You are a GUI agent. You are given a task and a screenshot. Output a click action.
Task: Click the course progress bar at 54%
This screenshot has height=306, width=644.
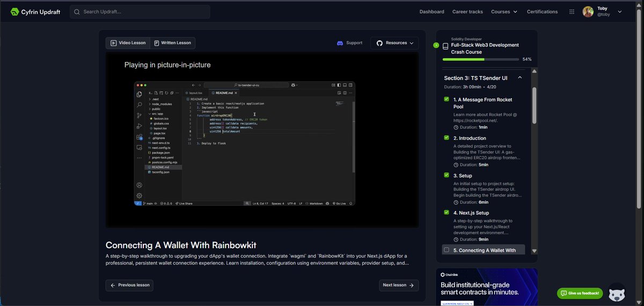coord(481,59)
